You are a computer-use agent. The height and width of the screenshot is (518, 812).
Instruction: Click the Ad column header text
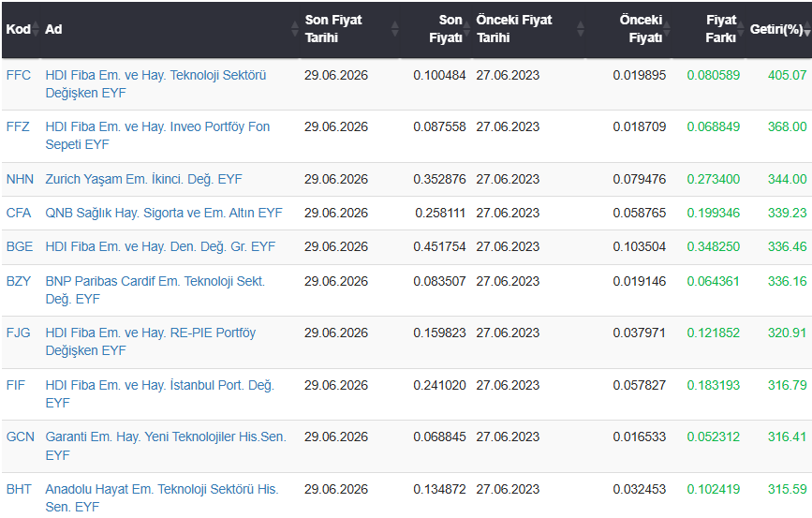53,29
